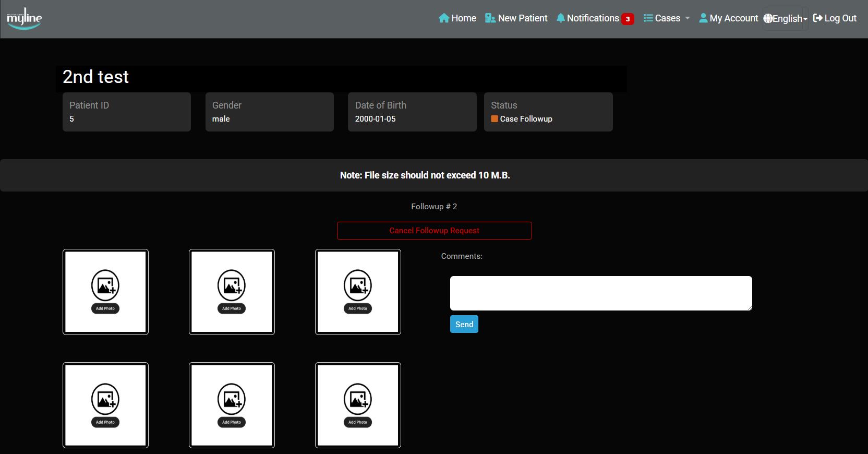Add photo in third bottom-row slot
868x454 pixels.
pos(358,405)
